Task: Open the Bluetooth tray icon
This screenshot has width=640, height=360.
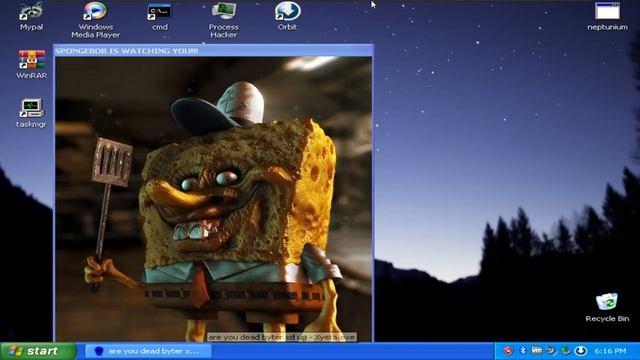Action: pyautogui.click(x=523, y=351)
